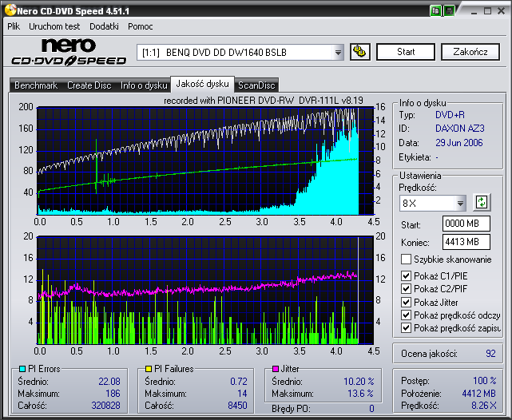Click the Jitter maximum 13.6 % value
This screenshot has width=512, height=420.
[x=360, y=393]
